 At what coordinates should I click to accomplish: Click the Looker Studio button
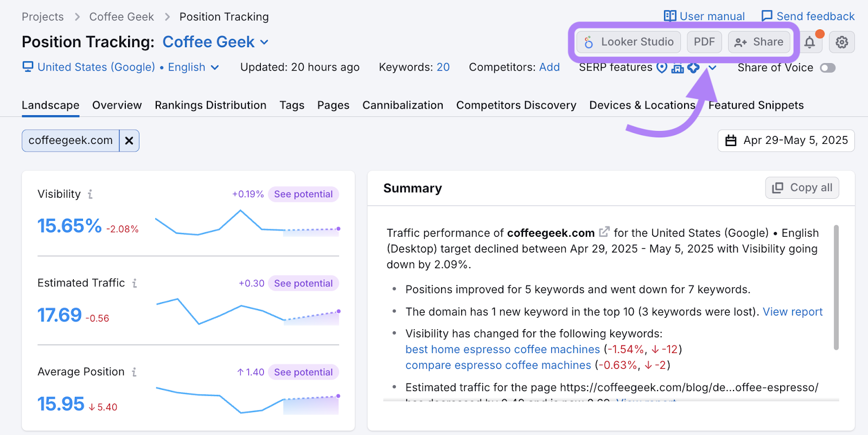click(628, 42)
